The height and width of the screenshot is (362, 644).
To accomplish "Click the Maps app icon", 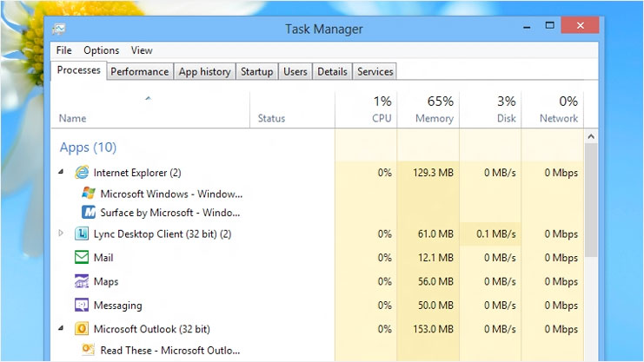I will point(82,281).
